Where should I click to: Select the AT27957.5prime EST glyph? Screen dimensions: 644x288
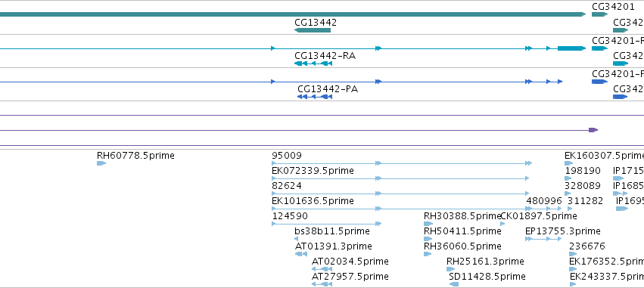pyautogui.click(x=322, y=284)
